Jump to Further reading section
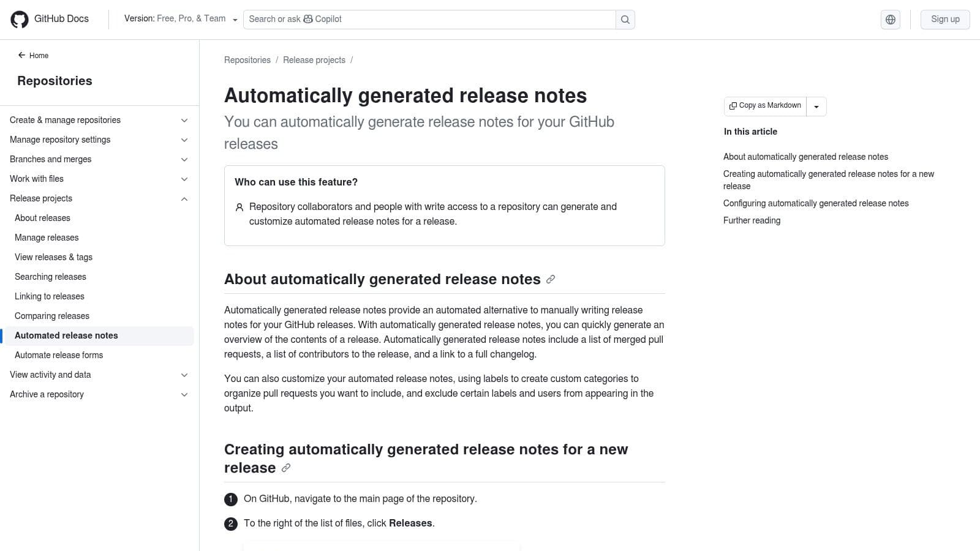This screenshot has height=551, width=980. (x=752, y=220)
